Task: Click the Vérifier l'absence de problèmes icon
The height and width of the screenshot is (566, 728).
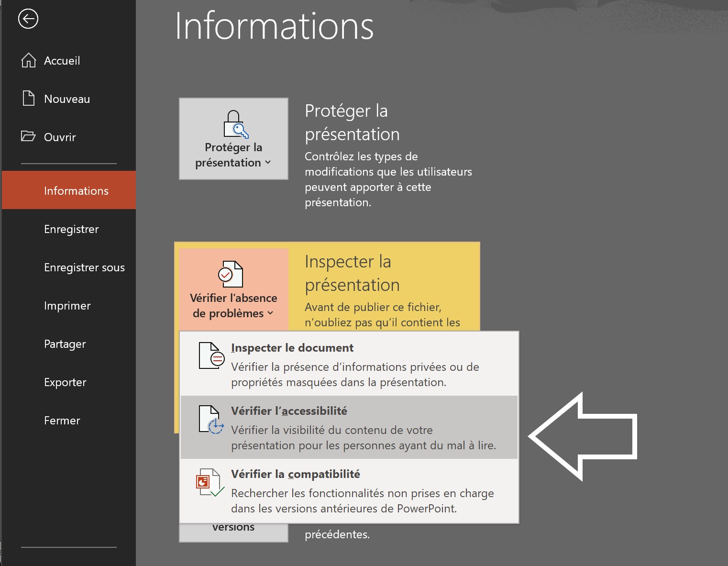Action: pos(232,274)
